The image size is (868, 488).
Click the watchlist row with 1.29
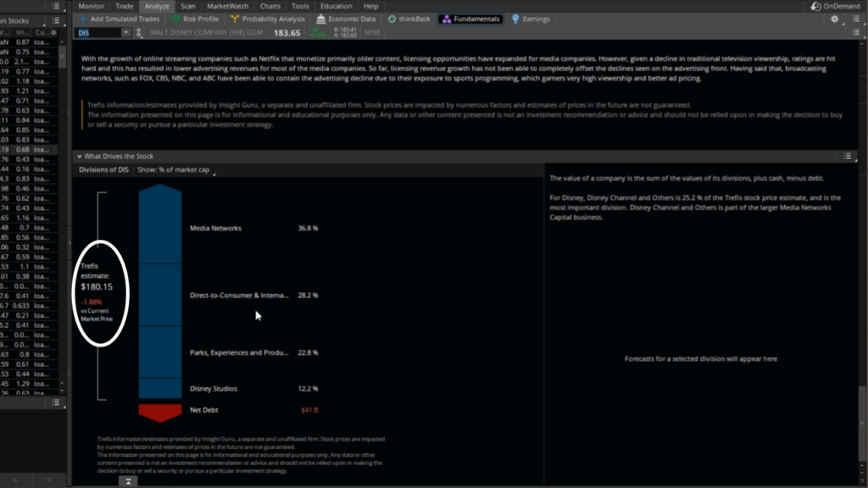tap(29, 384)
